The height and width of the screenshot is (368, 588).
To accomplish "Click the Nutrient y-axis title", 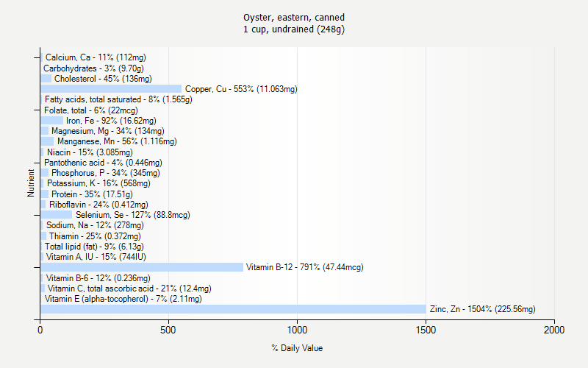I will [x=31, y=183].
